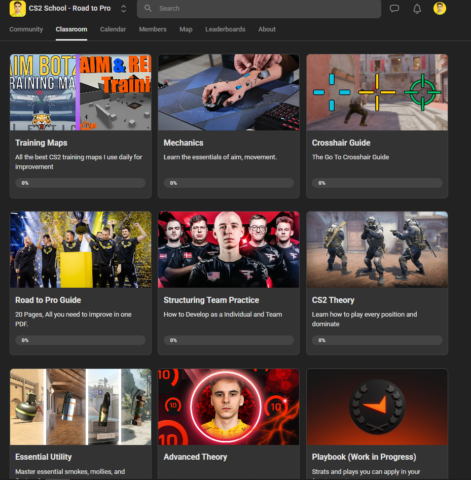Open the Playbook (Work in Progress) card
471x480 pixels.
[x=377, y=424]
